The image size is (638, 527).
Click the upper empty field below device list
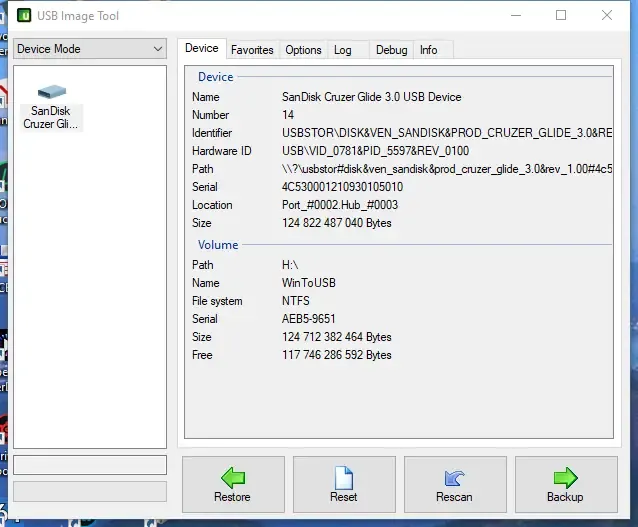tap(90, 465)
